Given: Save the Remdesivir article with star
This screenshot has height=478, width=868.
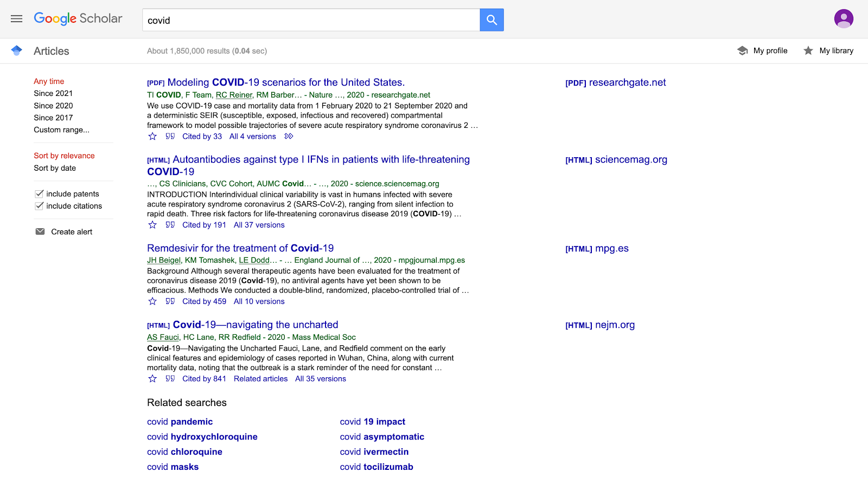Looking at the screenshot, I should (152, 301).
